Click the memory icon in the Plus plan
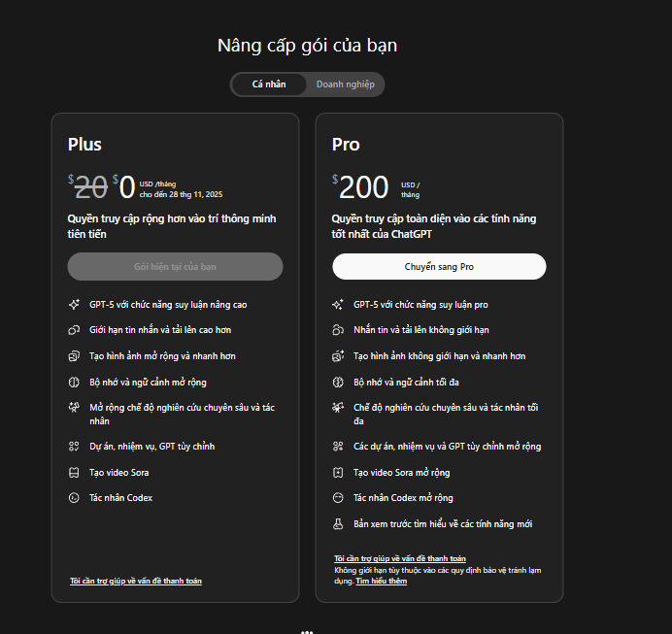Image resolution: width=672 pixels, height=634 pixels. coord(74,382)
